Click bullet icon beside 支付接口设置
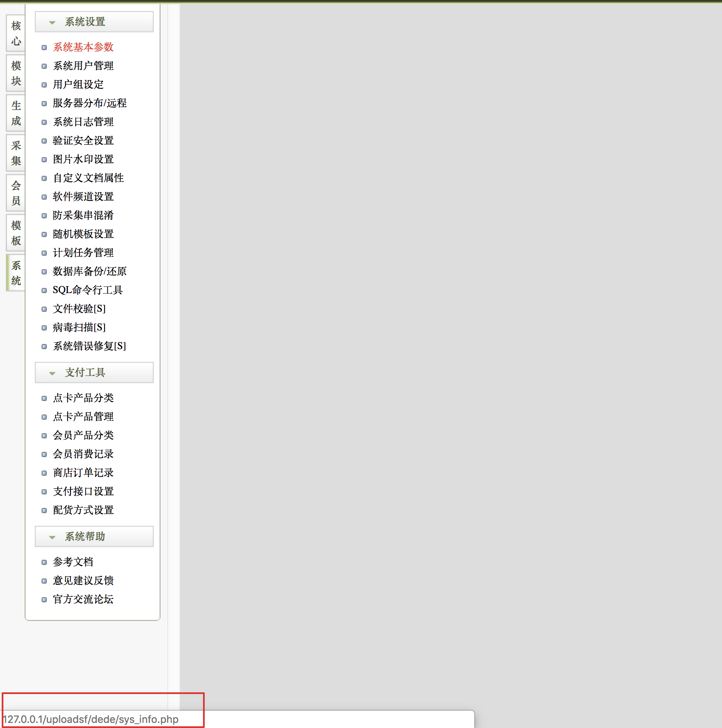 click(x=44, y=492)
